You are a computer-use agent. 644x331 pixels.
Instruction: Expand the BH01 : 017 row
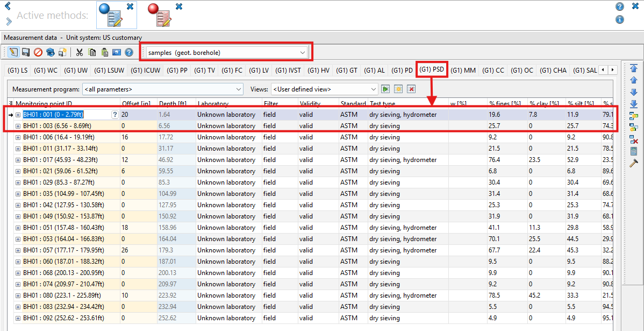tap(18, 160)
